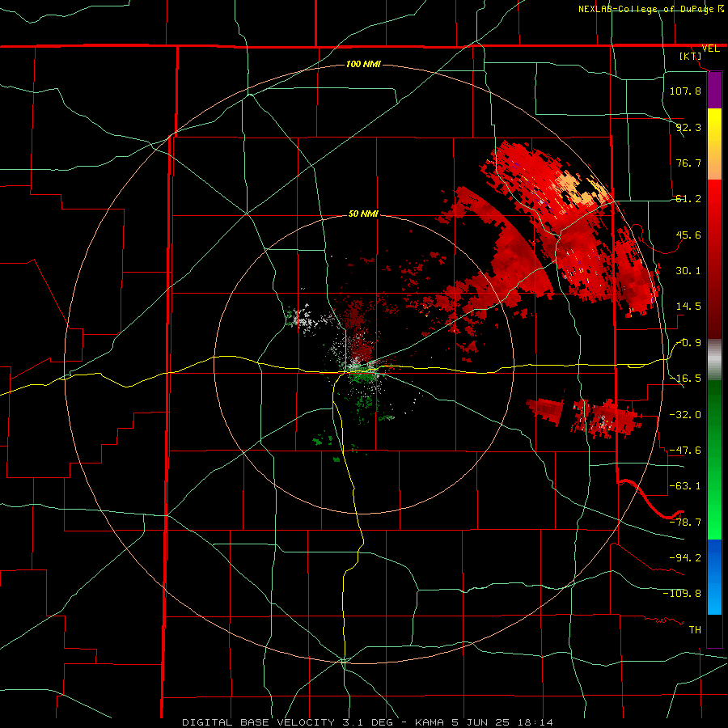This screenshot has width=728, height=728.
Task: Click the KAMA 5 JUN 25 18:14 timestamp
Action: (x=484, y=722)
